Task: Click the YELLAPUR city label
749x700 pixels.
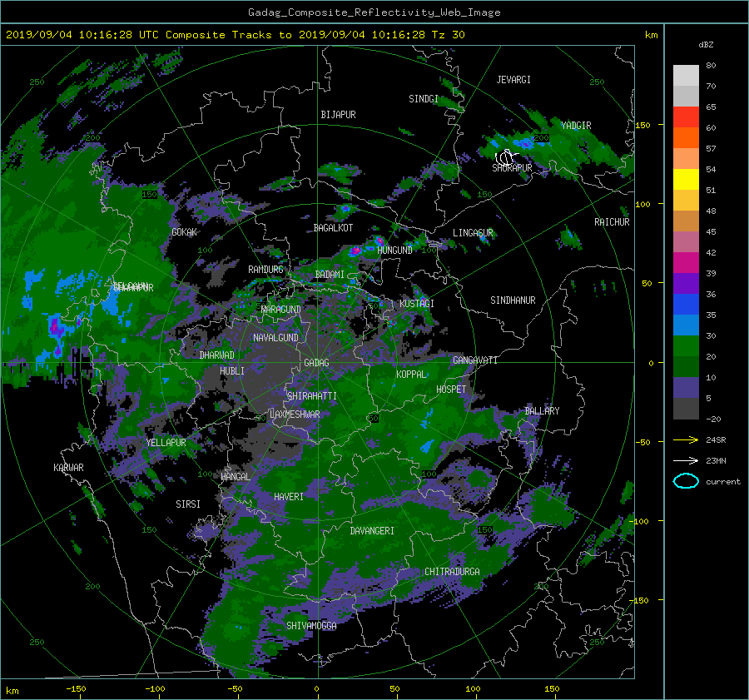Action: (166, 443)
